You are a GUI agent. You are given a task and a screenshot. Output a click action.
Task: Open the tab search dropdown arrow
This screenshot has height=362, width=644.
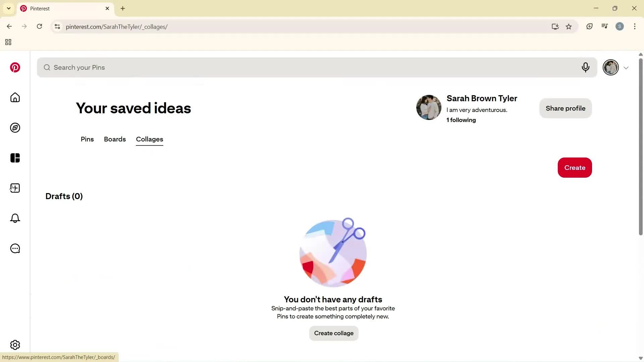point(9,8)
